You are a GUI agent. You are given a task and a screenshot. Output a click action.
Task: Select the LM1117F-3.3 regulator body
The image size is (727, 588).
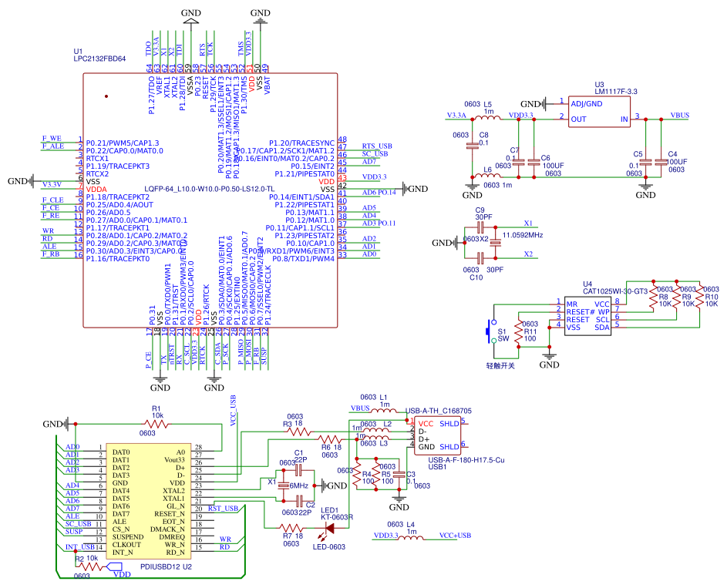tap(600, 111)
